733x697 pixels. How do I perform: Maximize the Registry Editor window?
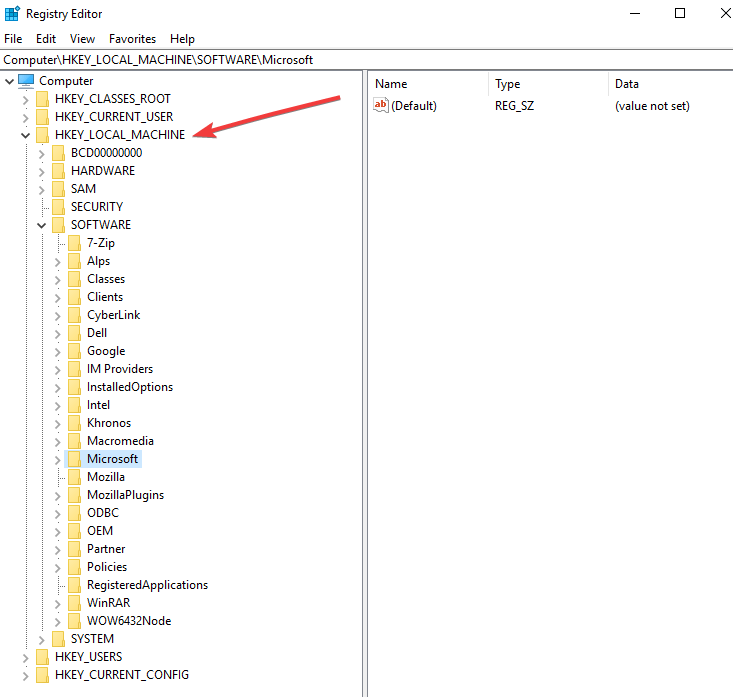tap(680, 13)
